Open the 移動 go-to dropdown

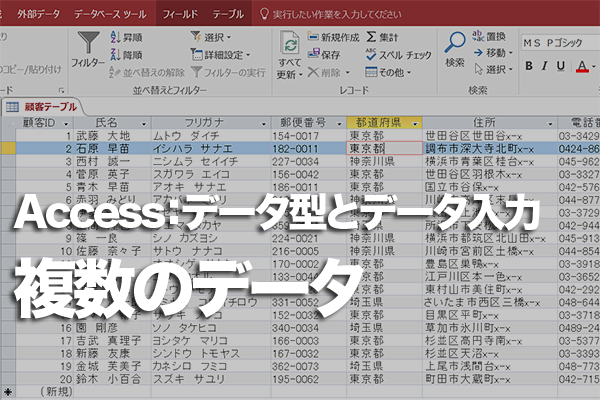[493, 52]
